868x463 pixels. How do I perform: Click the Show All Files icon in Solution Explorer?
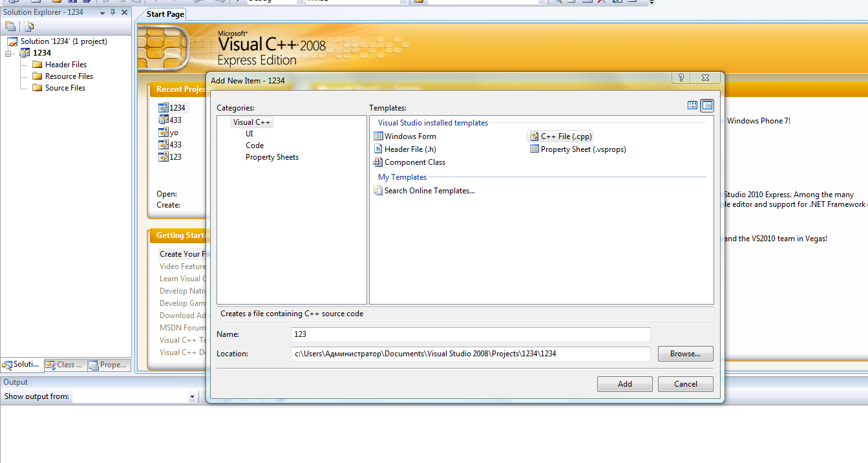(28, 27)
